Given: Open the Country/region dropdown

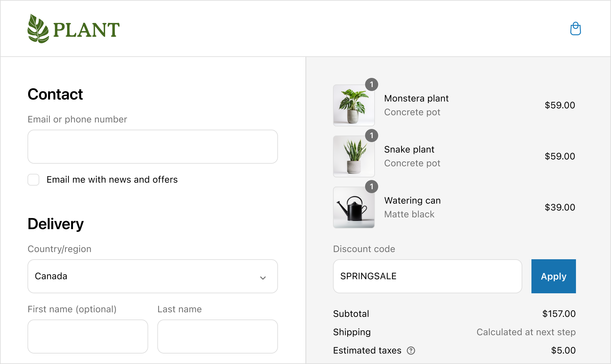Looking at the screenshot, I should (x=153, y=276).
